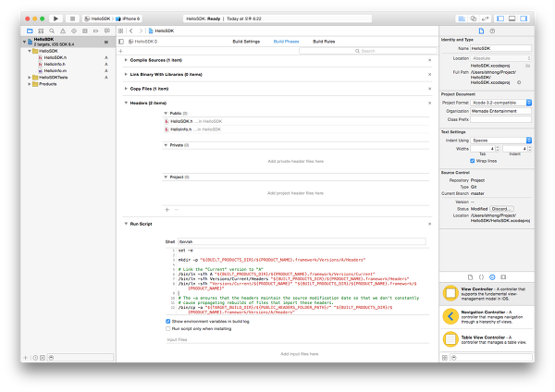
Task: Toggle the Navigator panel visibility
Action: 500,18
